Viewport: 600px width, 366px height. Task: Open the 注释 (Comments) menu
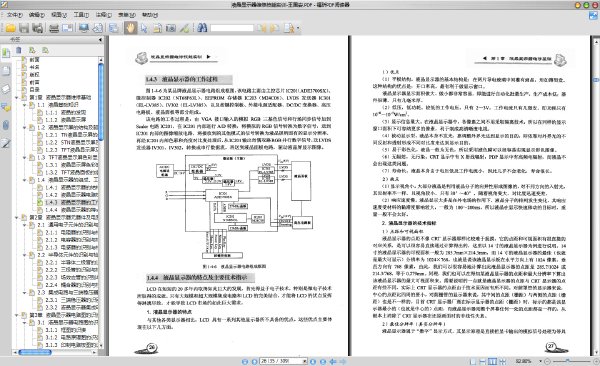103,15
